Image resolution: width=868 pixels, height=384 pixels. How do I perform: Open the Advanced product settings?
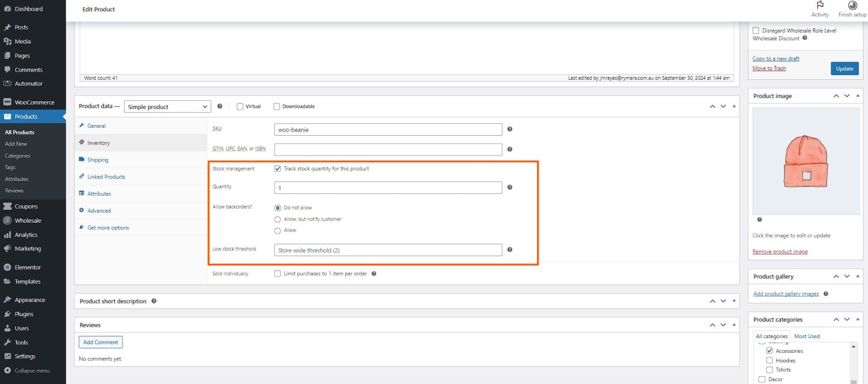[x=98, y=210]
